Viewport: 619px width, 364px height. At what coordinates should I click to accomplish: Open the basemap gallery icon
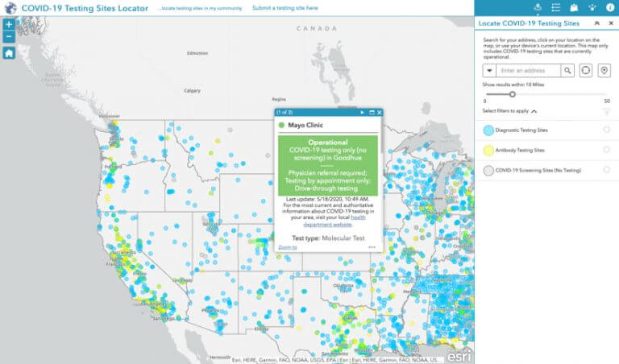pos(574,7)
